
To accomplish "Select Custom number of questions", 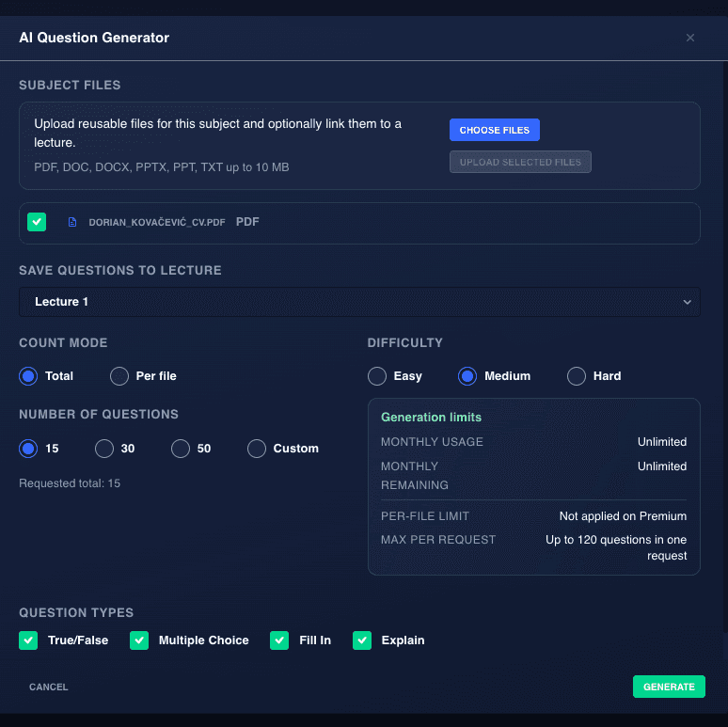I will [x=257, y=449].
